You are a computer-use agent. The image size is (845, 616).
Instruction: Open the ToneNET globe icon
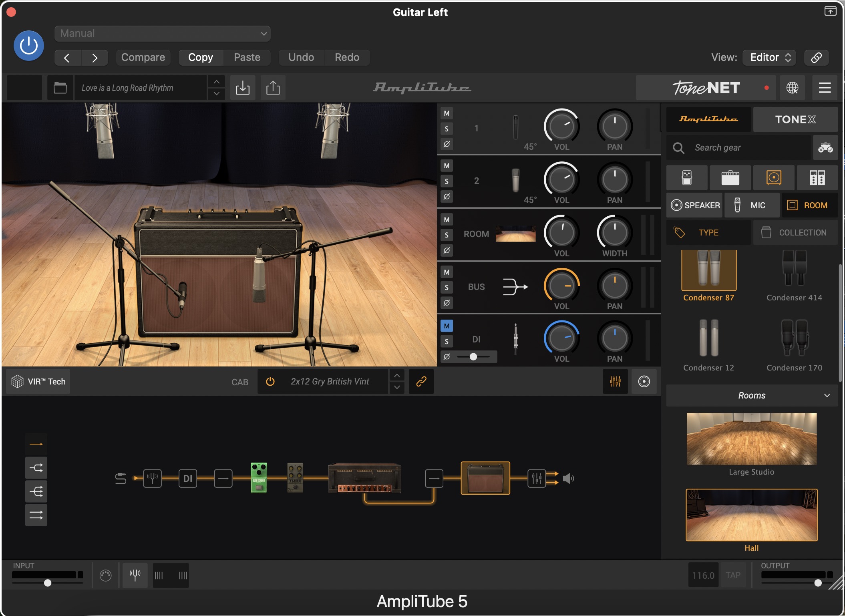pos(792,88)
